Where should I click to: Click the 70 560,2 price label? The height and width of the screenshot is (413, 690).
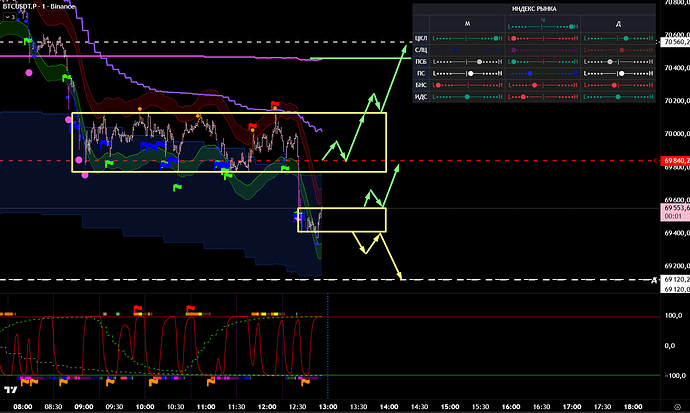coord(673,44)
